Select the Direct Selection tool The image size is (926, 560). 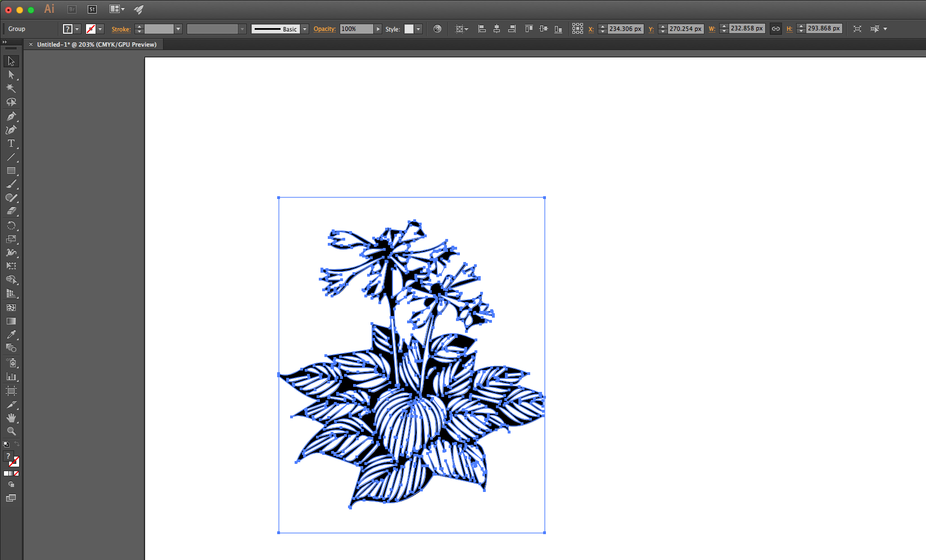pos(11,75)
